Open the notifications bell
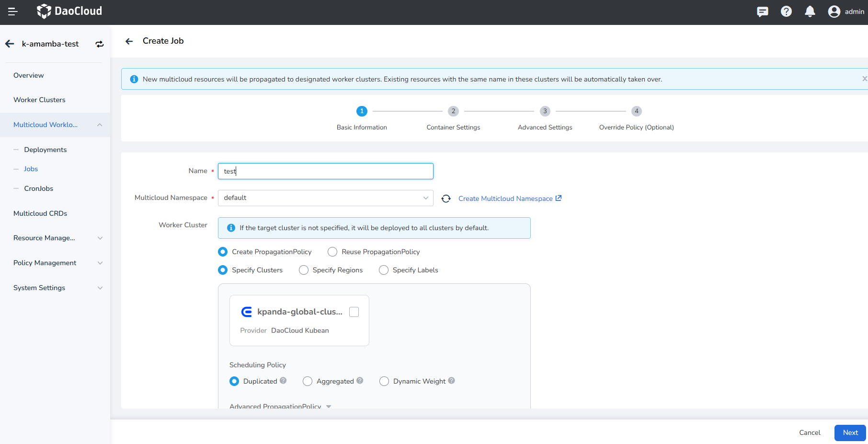Image resolution: width=868 pixels, height=444 pixels. (x=810, y=12)
